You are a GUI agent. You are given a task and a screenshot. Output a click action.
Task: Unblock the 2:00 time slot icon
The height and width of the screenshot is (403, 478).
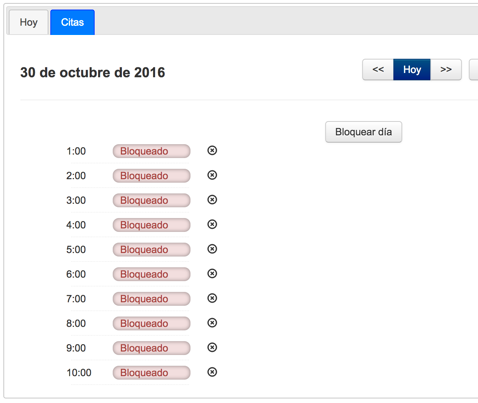pos(212,175)
